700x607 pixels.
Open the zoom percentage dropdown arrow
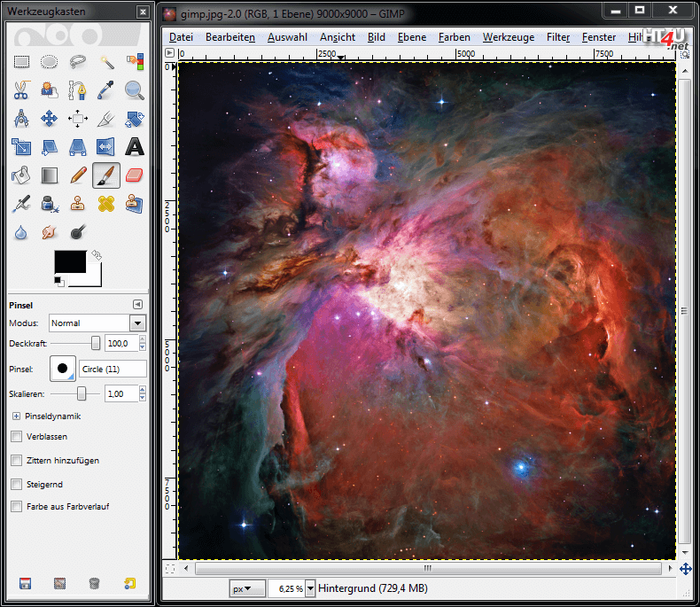coord(310,588)
